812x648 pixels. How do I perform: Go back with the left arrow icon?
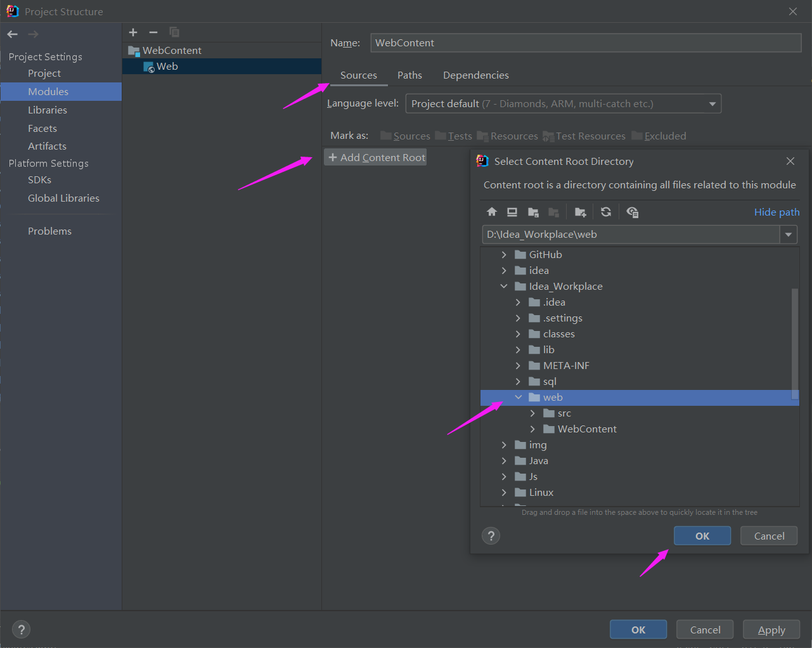coord(13,34)
